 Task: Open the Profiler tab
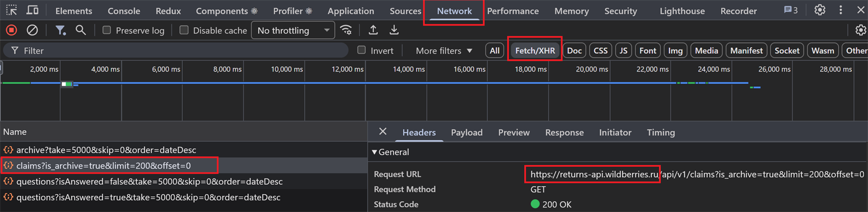[x=292, y=11]
